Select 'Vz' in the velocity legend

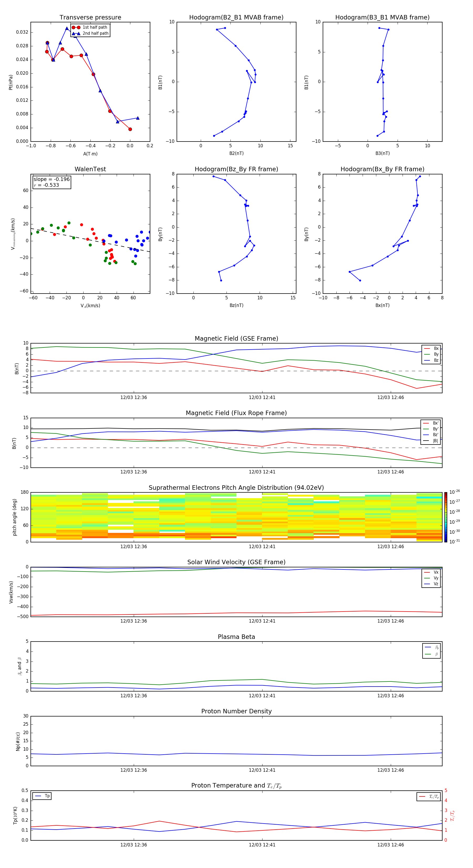431,584
